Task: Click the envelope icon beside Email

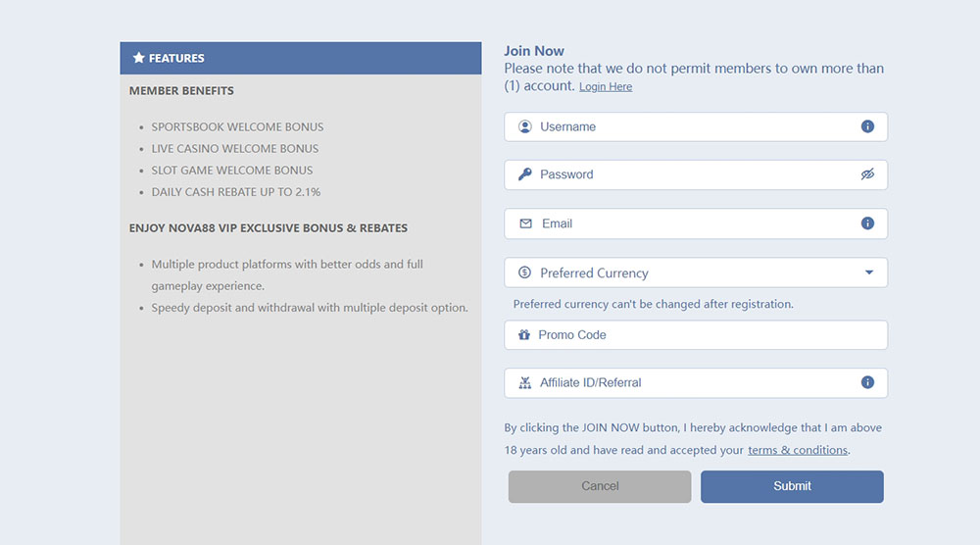Action: 525,223
